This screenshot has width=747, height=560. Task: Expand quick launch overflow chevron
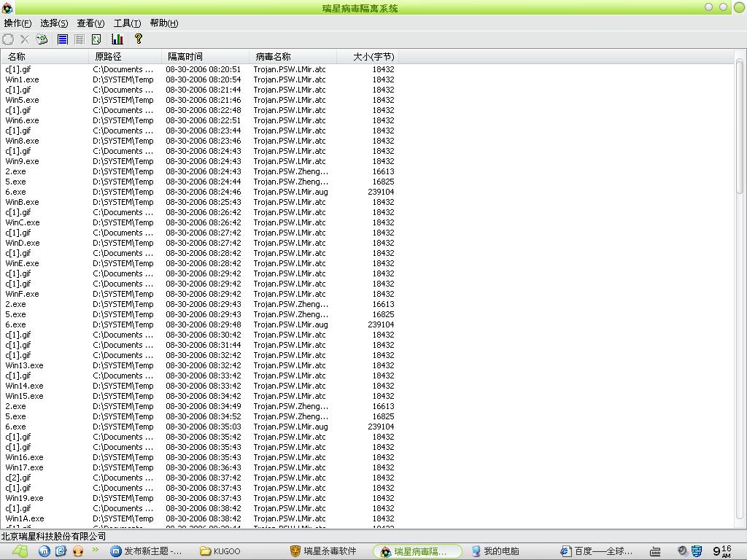[x=95, y=550]
